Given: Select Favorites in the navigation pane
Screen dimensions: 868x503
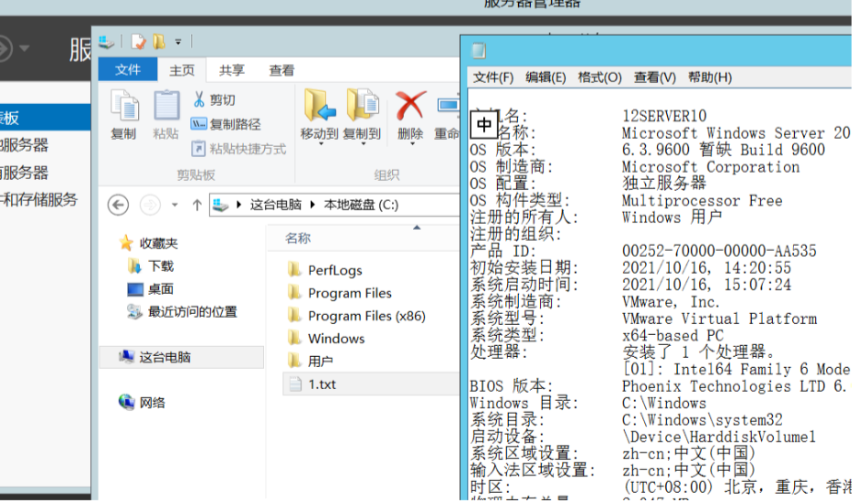Looking at the screenshot, I should tap(148, 243).
